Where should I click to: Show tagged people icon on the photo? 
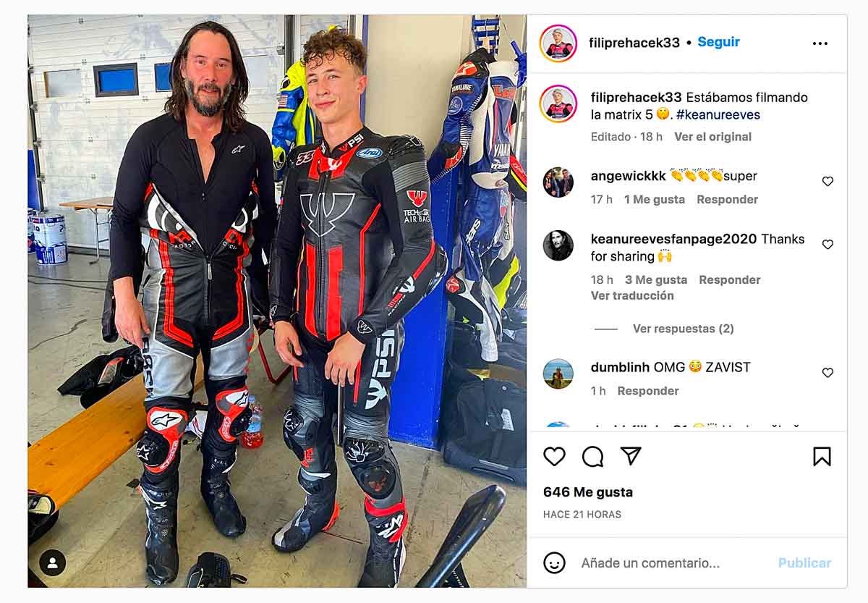pyautogui.click(x=52, y=562)
